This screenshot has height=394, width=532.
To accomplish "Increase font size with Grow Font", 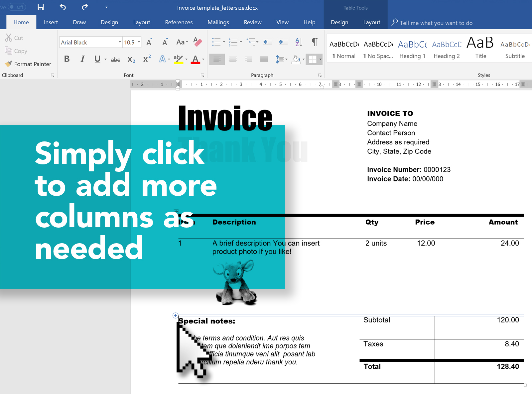I will pos(150,42).
